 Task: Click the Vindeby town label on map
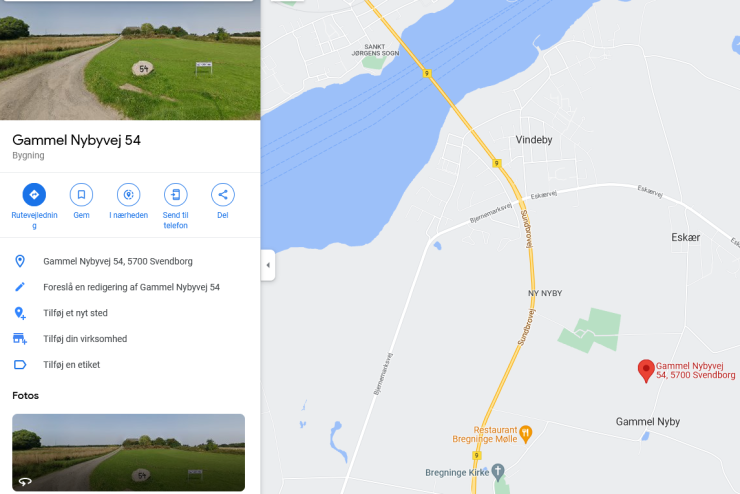[x=534, y=140]
